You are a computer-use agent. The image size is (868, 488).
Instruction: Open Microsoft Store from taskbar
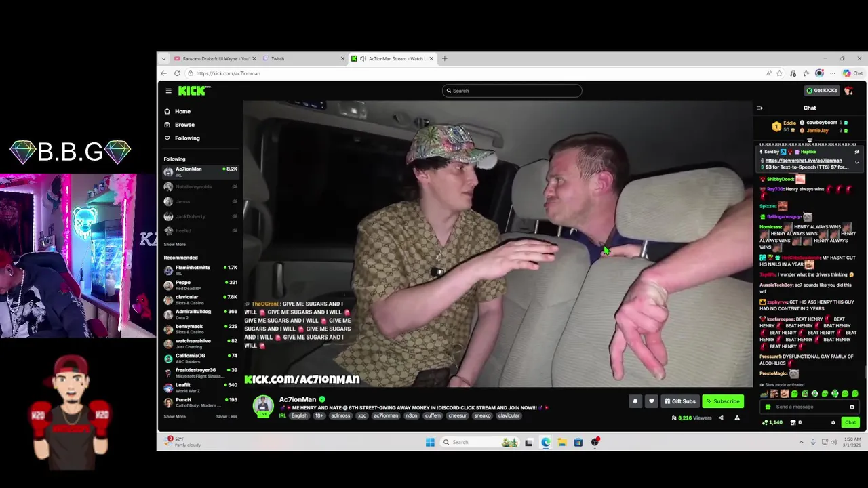578,443
